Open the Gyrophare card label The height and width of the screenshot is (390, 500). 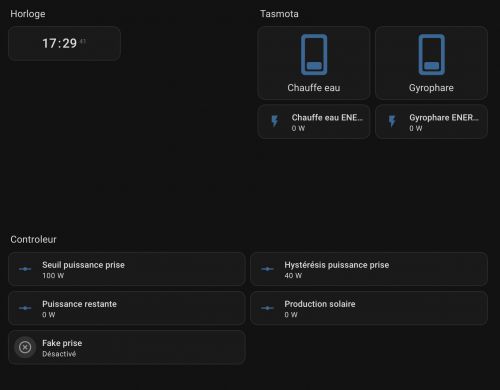coord(431,88)
